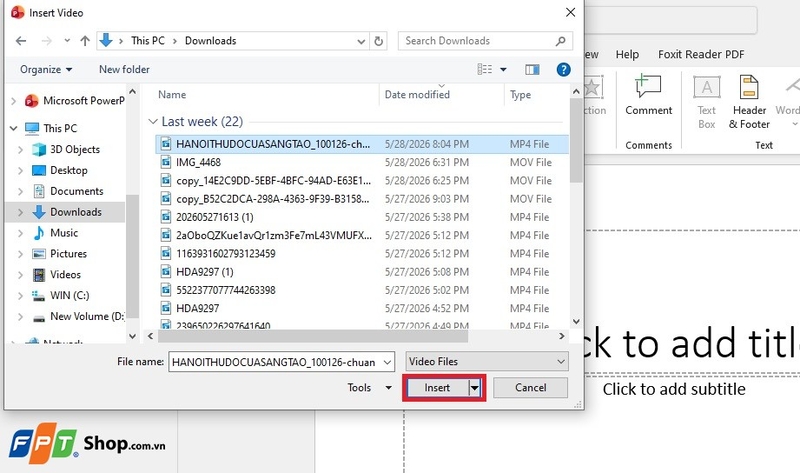Image resolution: width=800 pixels, height=473 pixels.
Task: Click file list vertical scrollbar
Action: 576,140
